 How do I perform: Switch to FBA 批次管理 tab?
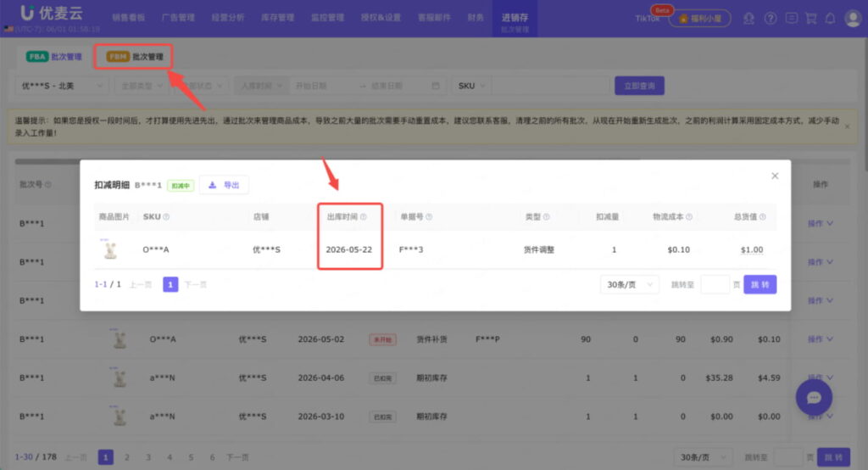[53, 57]
